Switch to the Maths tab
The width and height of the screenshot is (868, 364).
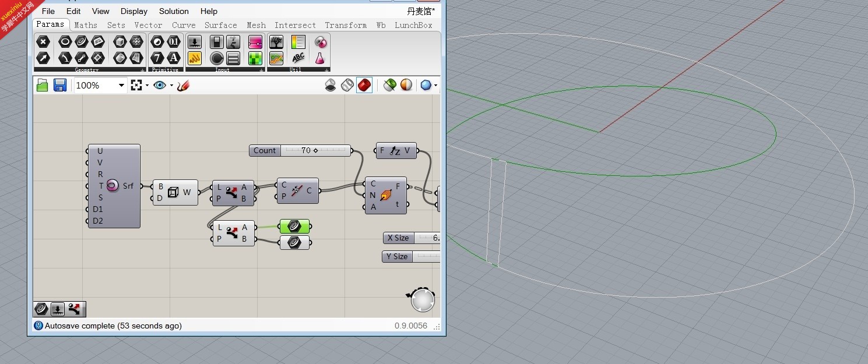tap(86, 25)
